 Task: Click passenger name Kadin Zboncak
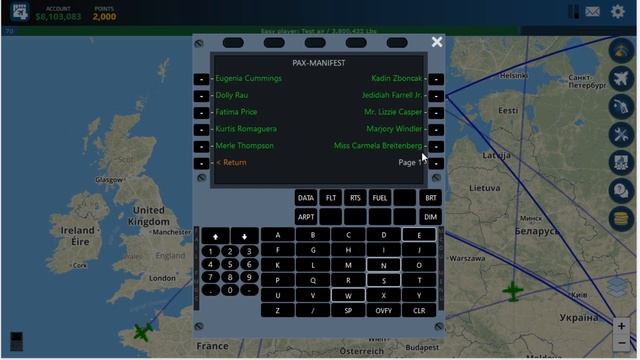(396, 78)
